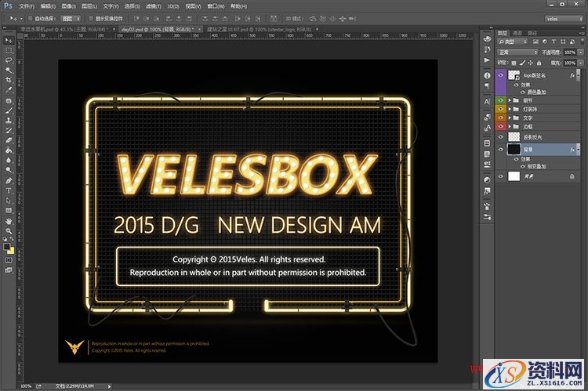
Task: Hide the 文字 layer group
Action: (500, 118)
